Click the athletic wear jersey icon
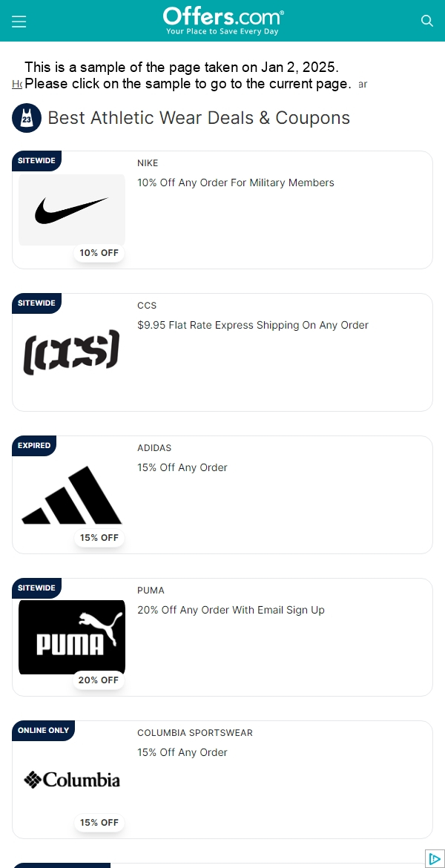 pyautogui.click(x=27, y=118)
